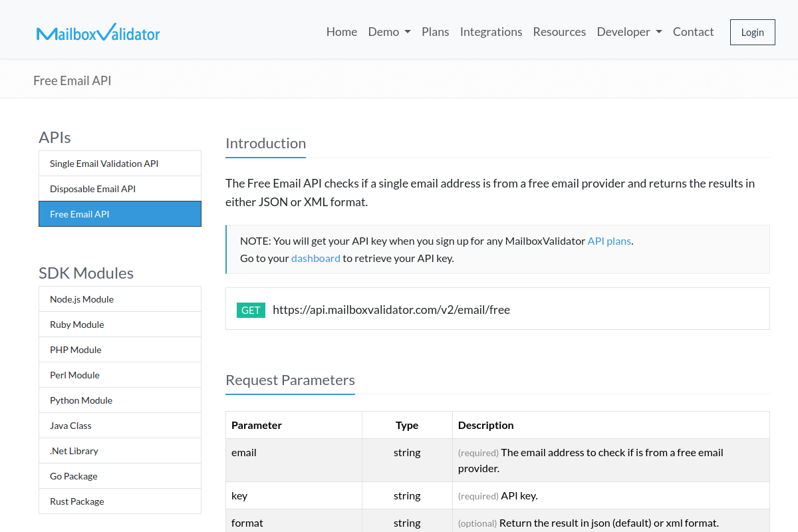Expand the Developer dropdown menu
The height and width of the screenshot is (532, 798).
click(x=630, y=32)
